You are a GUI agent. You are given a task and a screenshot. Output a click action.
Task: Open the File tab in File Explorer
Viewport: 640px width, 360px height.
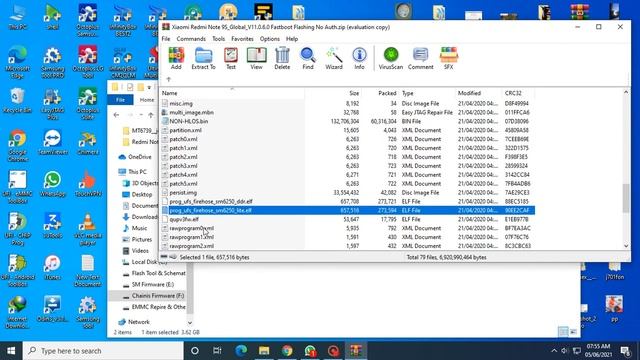click(120, 100)
